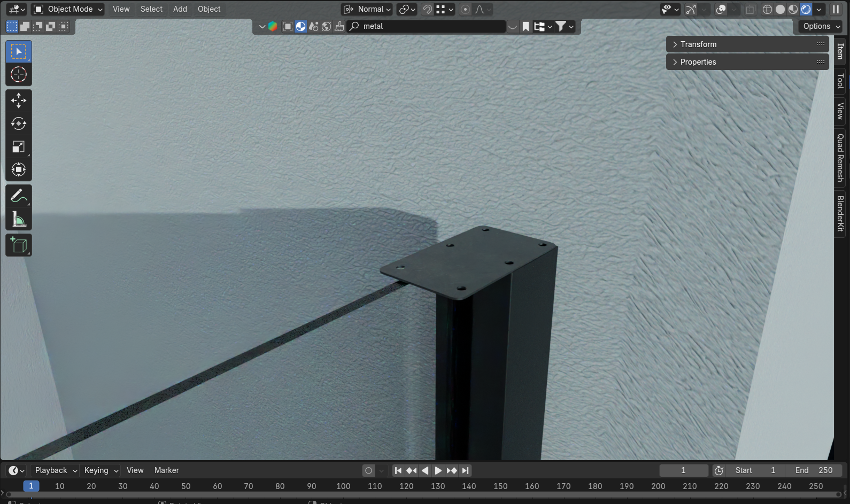Toggle snapping magnet on
Viewport: 850px width, 504px height.
pyautogui.click(x=427, y=10)
